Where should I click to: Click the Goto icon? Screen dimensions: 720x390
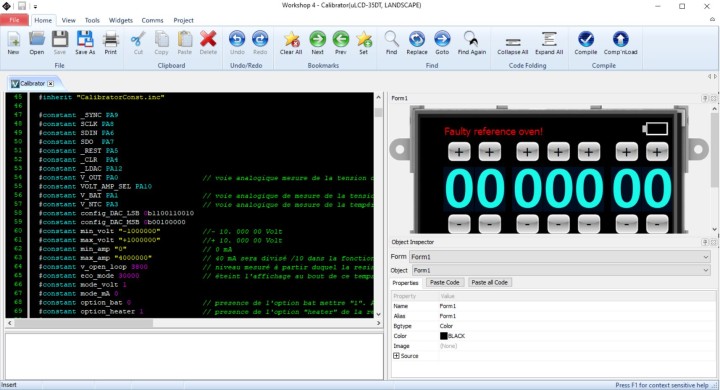point(442,43)
